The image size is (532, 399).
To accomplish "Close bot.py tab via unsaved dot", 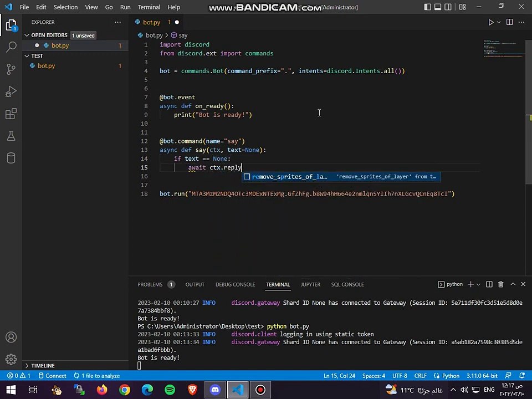I will (x=177, y=22).
